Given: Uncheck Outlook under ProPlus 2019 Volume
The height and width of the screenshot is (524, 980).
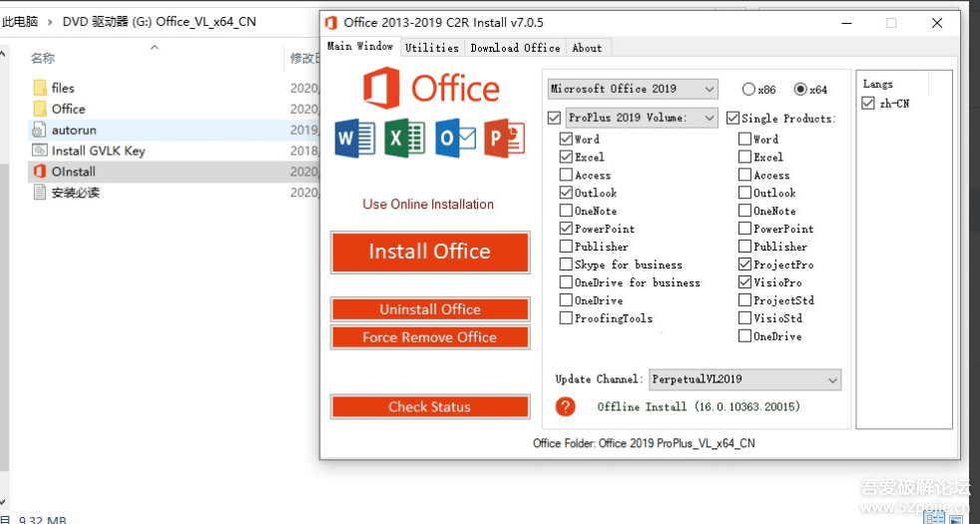Looking at the screenshot, I should pos(566,193).
